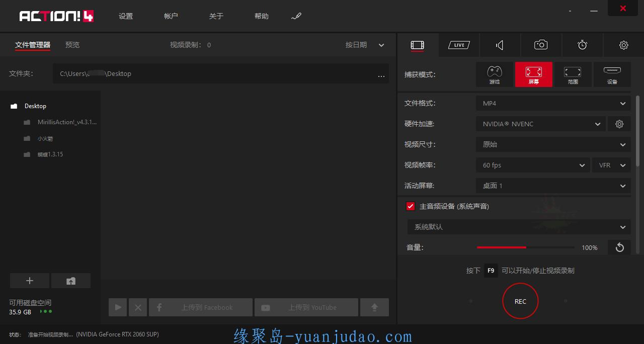This screenshot has width=644, height=344.
Task: Select the 屏幕 screen capture mode
Action: (x=534, y=74)
